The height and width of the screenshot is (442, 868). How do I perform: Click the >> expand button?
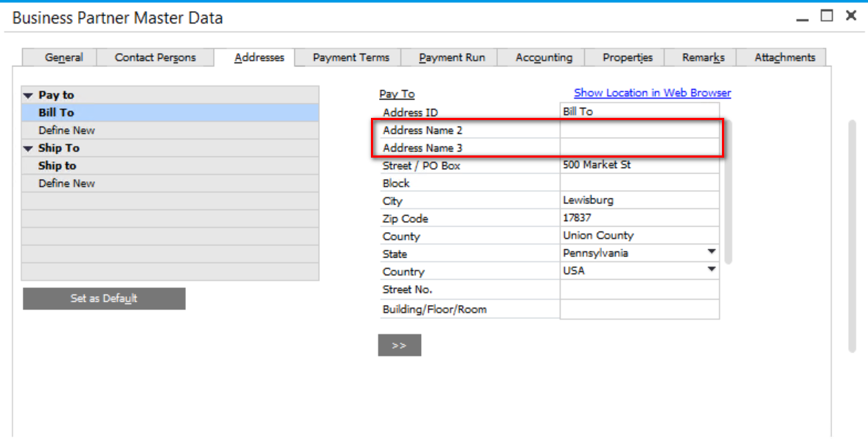tap(400, 345)
